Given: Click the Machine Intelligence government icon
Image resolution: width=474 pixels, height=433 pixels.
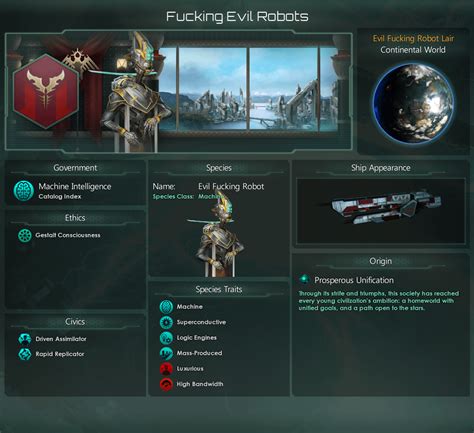Looking at the screenshot, I should [24, 191].
